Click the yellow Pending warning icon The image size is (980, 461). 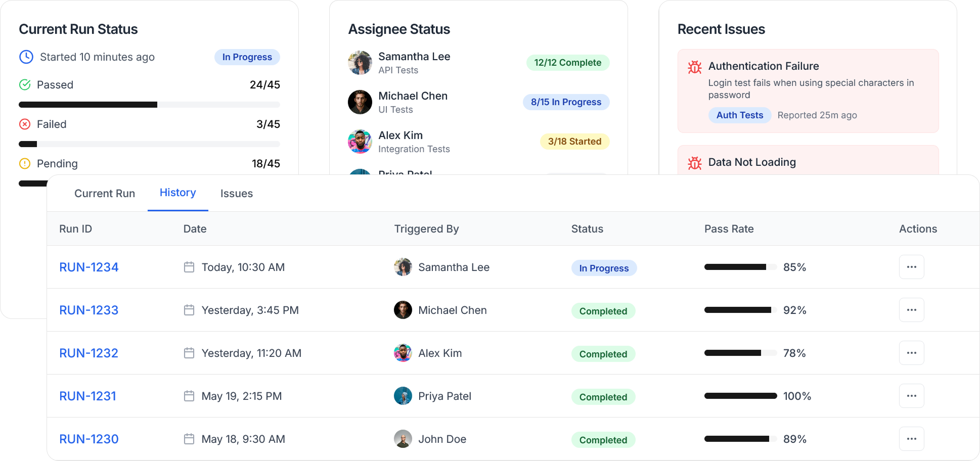[x=25, y=164]
